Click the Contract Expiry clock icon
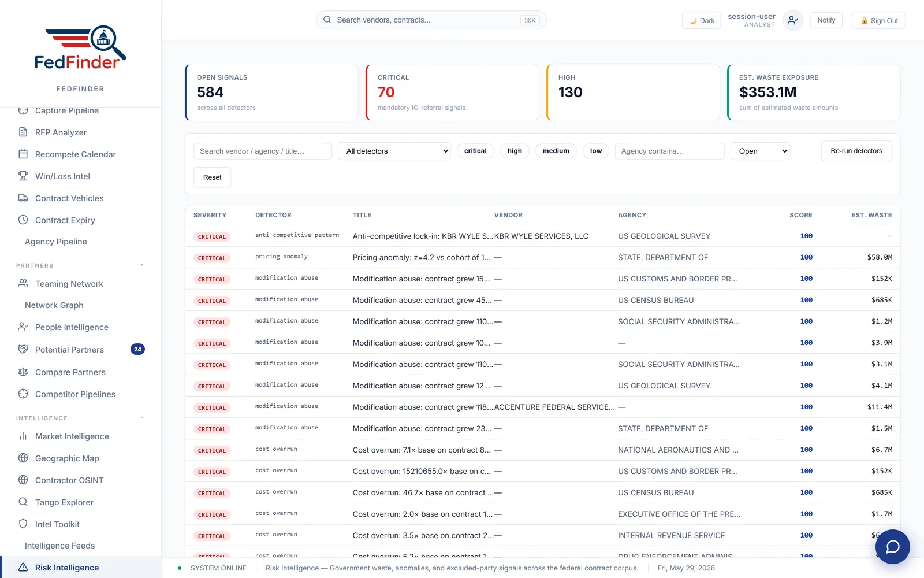 pos(23,220)
